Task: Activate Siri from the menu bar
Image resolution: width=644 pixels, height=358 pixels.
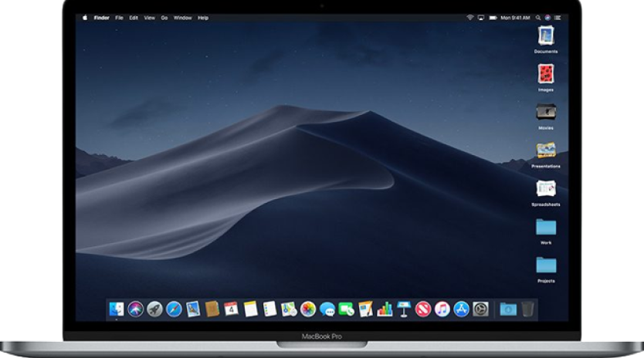Action: (547, 18)
